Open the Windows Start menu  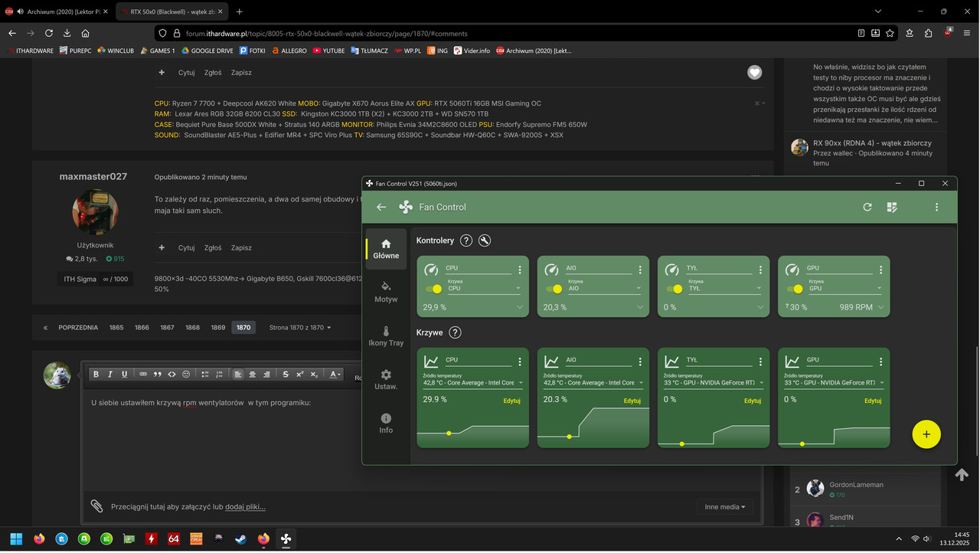point(16,539)
